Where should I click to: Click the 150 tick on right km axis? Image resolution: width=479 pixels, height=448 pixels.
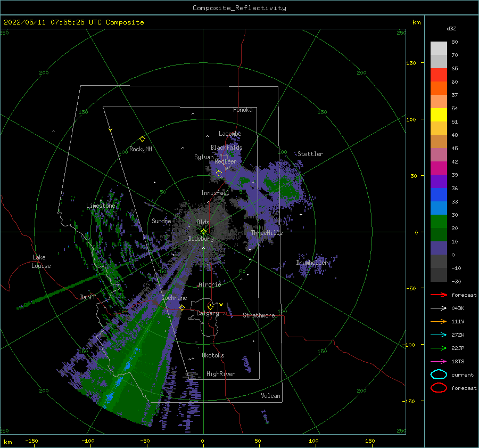coord(410,63)
